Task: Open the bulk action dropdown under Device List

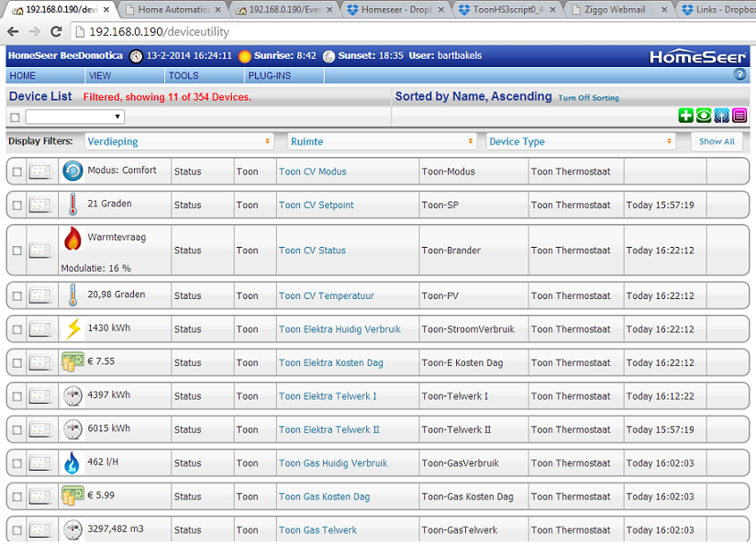Action: (74, 117)
